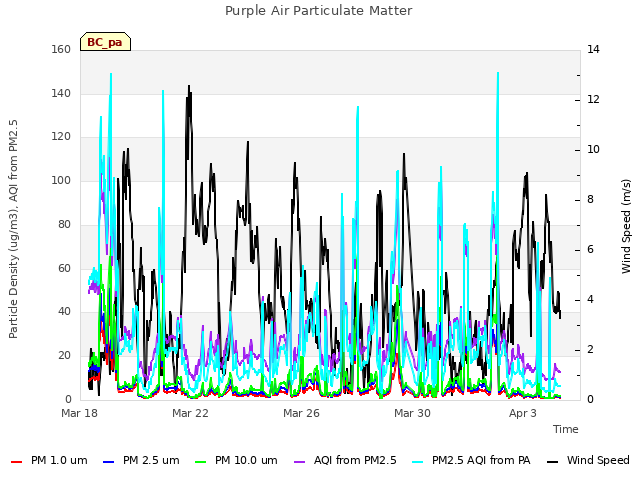This screenshot has height=480, width=640.
Task: Select the 'PM 1.0 um' legend label
Action: pos(59,460)
